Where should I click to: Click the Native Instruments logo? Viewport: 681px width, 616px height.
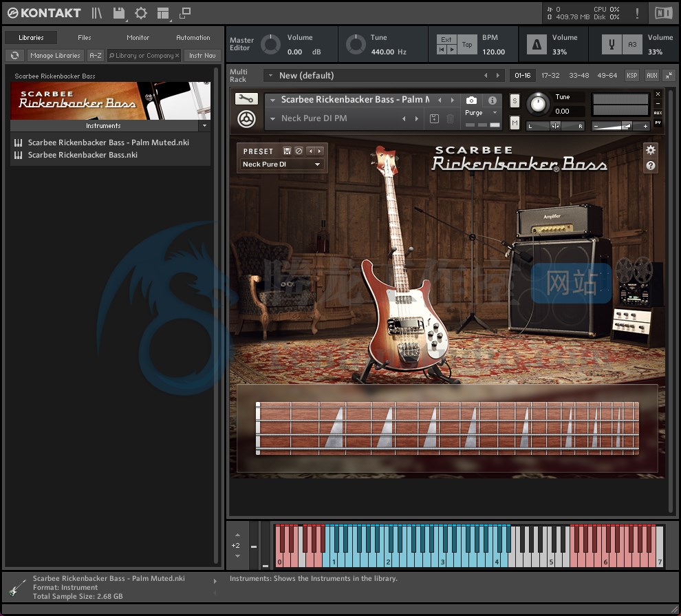pos(663,13)
